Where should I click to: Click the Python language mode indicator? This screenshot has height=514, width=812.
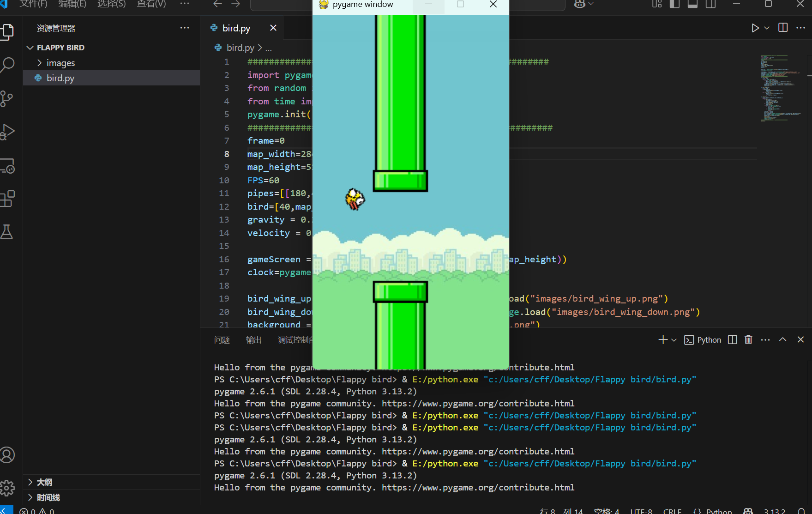pos(719,511)
